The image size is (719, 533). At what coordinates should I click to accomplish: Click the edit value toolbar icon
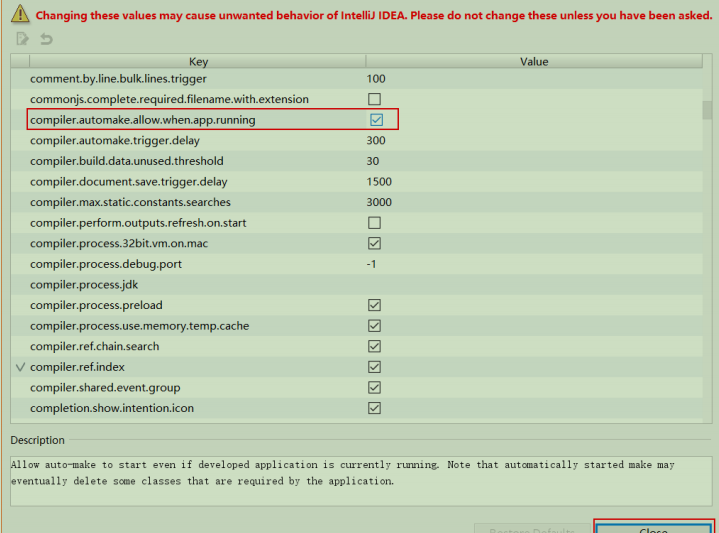click(x=22, y=39)
